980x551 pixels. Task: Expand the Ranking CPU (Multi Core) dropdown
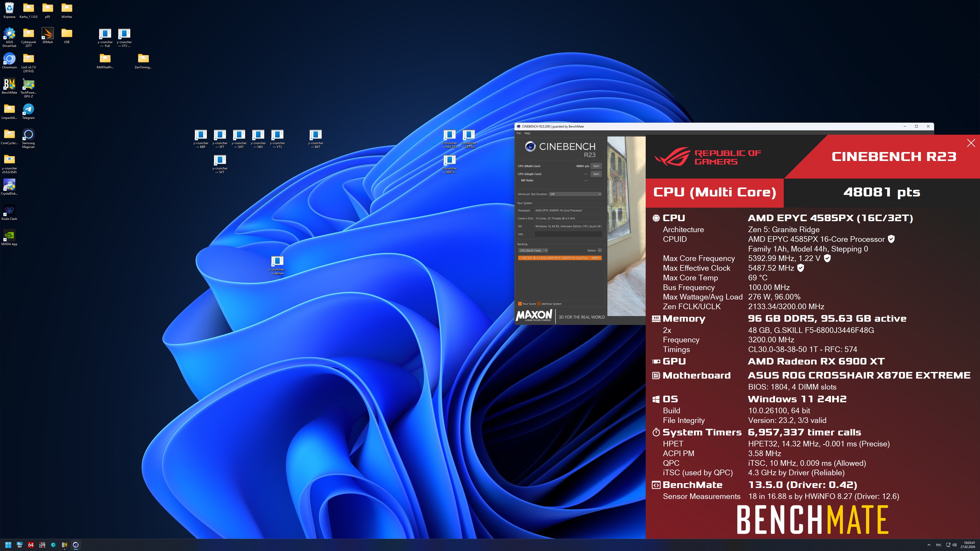tap(533, 251)
